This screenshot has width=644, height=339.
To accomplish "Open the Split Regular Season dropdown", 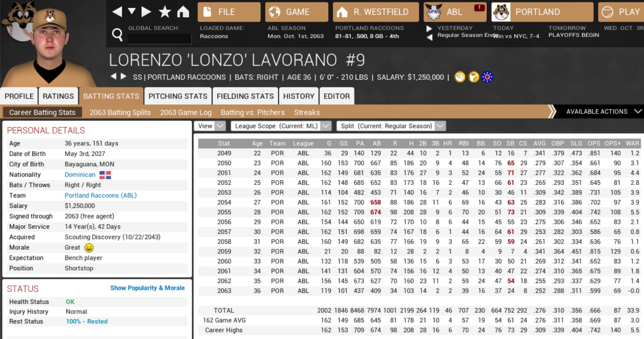I will 391,126.
